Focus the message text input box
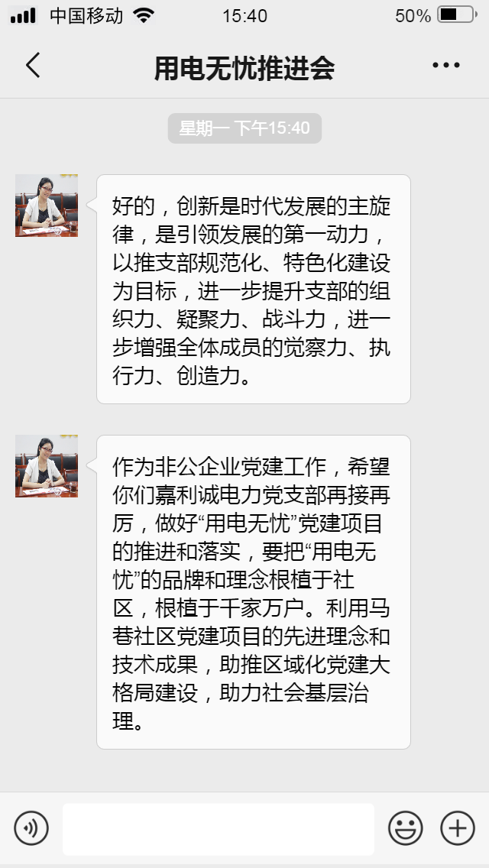This screenshot has width=489, height=868. pyautogui.click(x=219, y=829)
